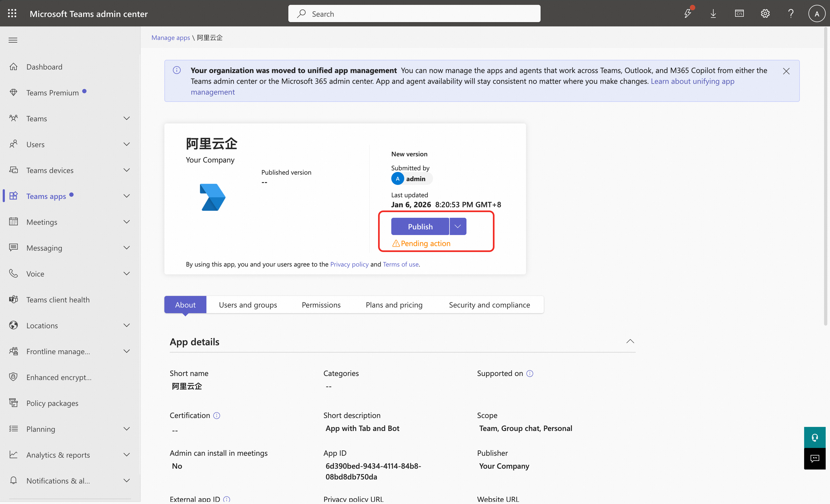This screenshot has height=504, width=830.
Task: Click into the Search field
Action: (414, 14)
